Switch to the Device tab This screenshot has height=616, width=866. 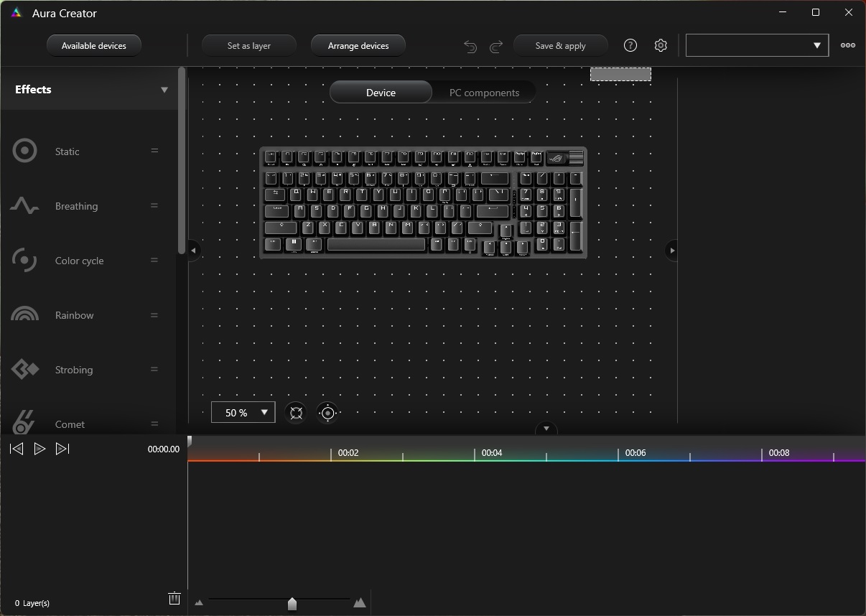point(381,93)
